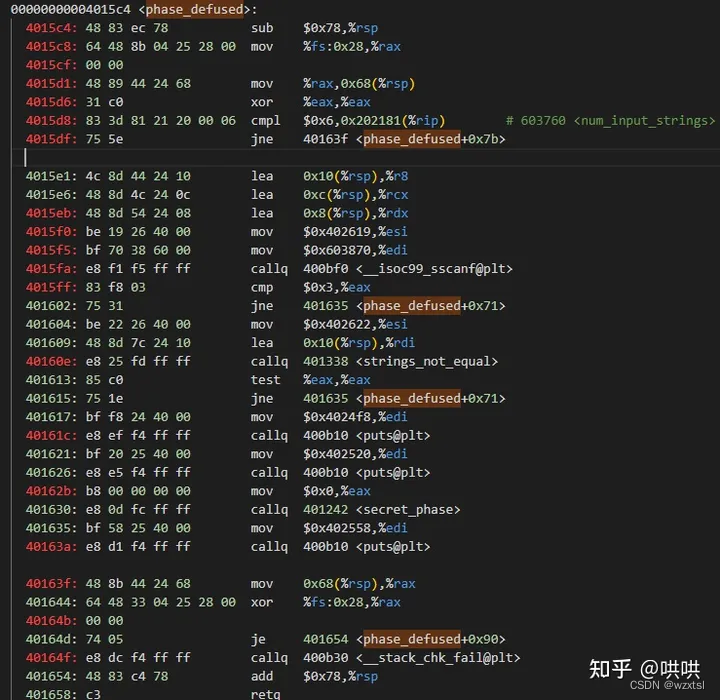Click the 0xc(%rsp),%rcx operand
This screenshot has height=700, width=720.
[355, 195]
